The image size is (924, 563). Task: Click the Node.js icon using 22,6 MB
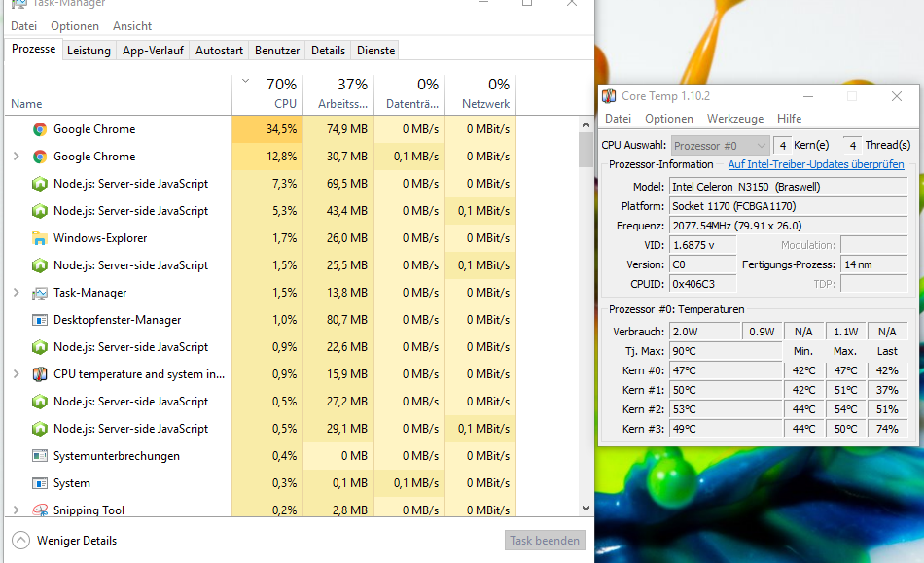point(40,347)
